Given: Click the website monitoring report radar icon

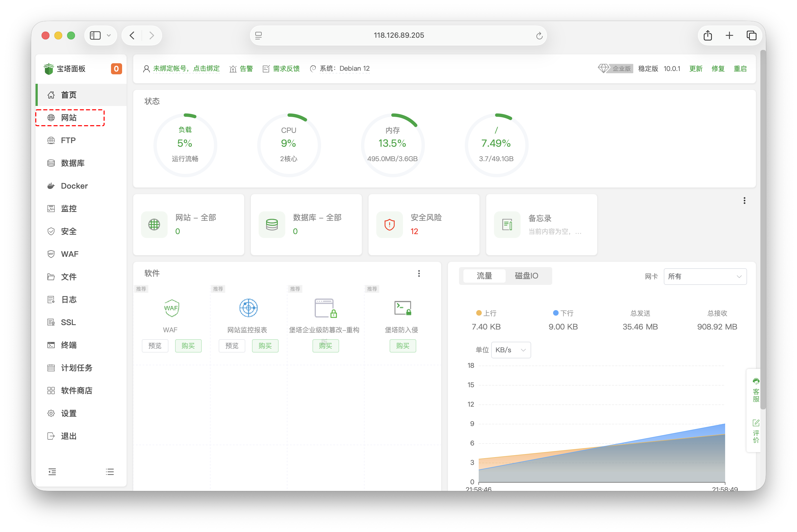Looking at the screenshot, I should tap(248, 308).
